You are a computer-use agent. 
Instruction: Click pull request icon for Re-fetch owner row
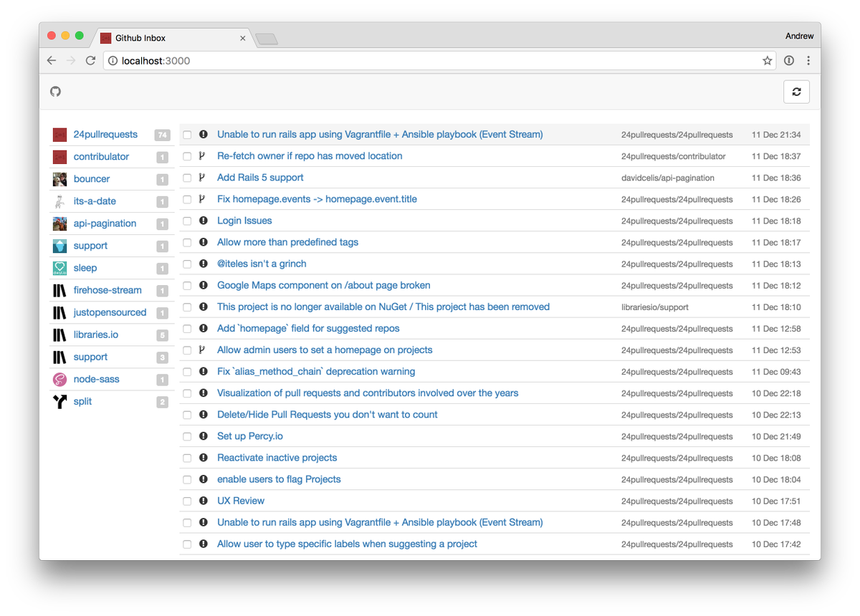pyautogui.click(x=202, y=156)
